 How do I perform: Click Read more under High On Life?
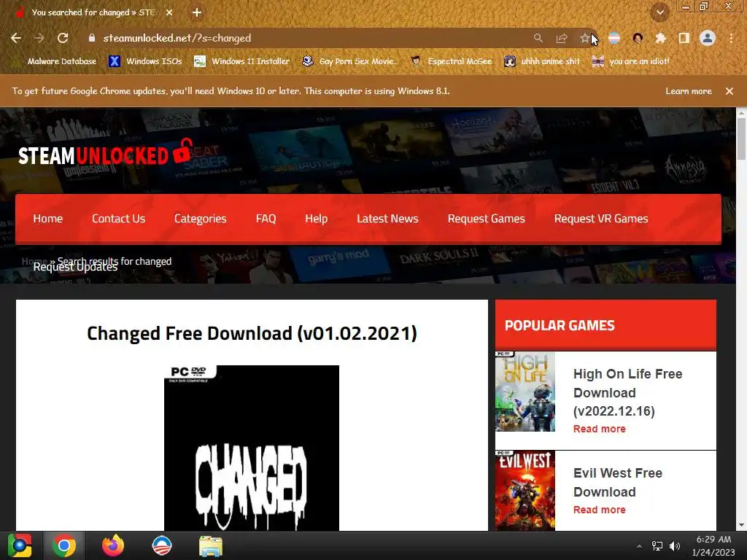(x=600, y=429)
